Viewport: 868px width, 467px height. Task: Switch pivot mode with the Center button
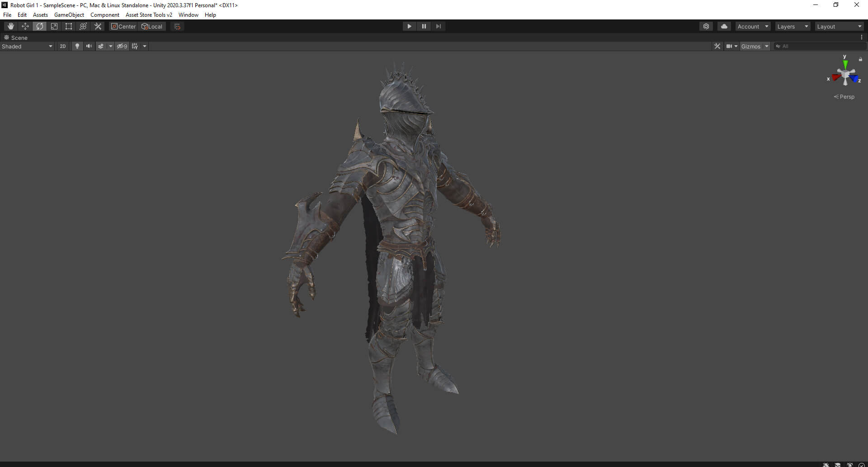(123, 26)
